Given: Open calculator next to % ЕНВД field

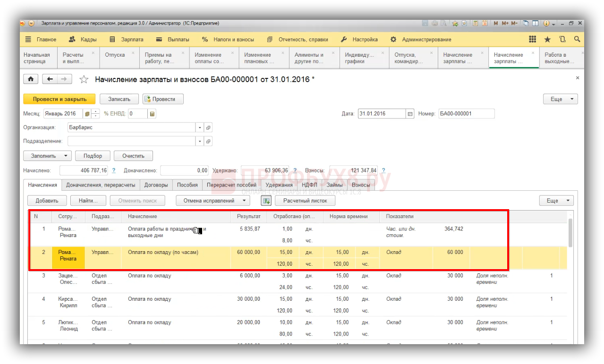Looking at the screenshot, I should click(x=152, y=114).
